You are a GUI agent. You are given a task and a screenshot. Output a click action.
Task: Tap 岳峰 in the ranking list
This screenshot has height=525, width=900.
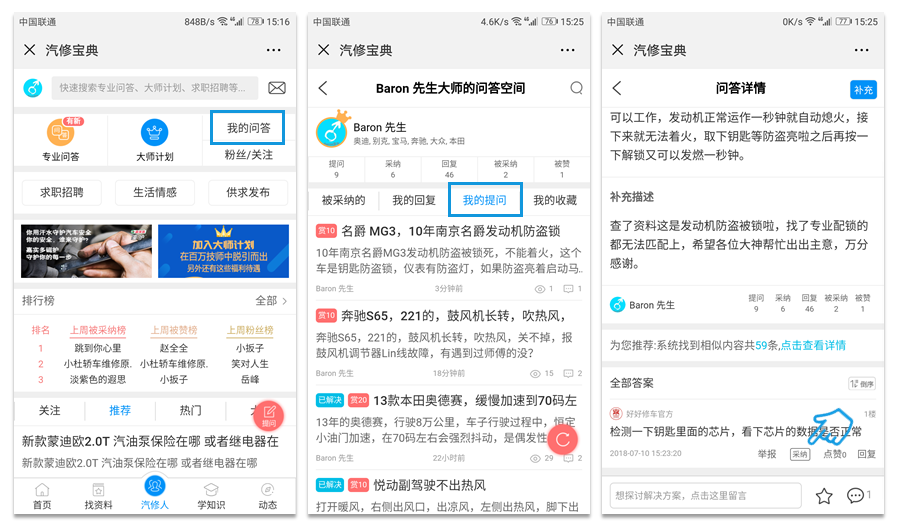(x=250, y=380)
